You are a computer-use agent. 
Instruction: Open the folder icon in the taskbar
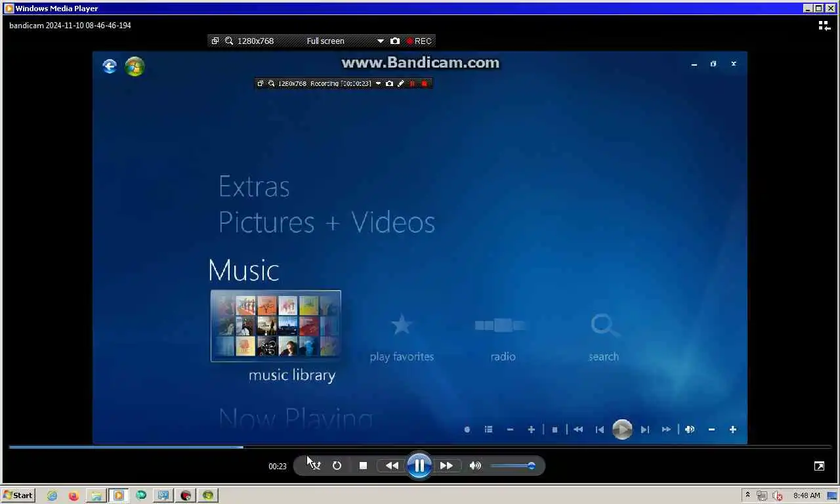[x=96, y=495]
